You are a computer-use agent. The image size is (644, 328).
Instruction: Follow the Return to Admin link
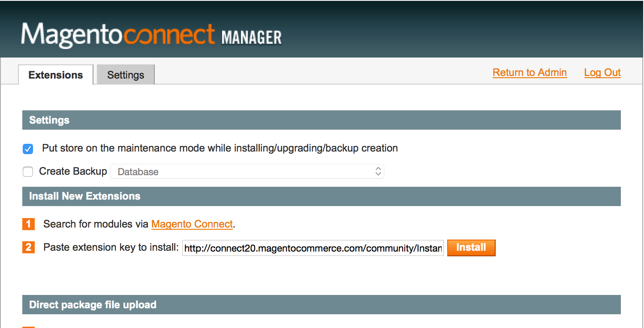click(x=530, y=73)
